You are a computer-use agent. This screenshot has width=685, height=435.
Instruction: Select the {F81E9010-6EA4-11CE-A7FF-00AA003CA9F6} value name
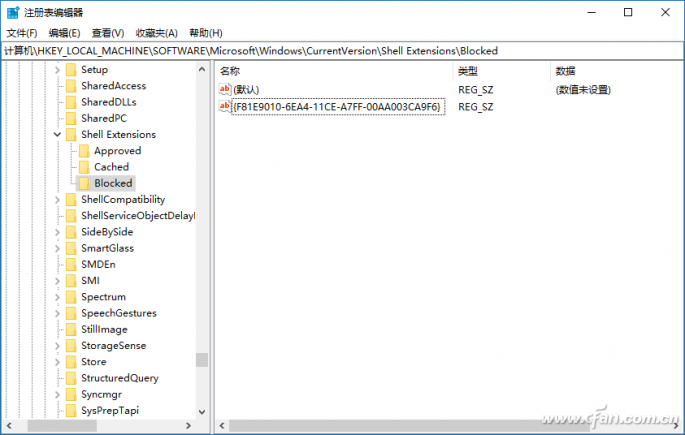point(338,107)
